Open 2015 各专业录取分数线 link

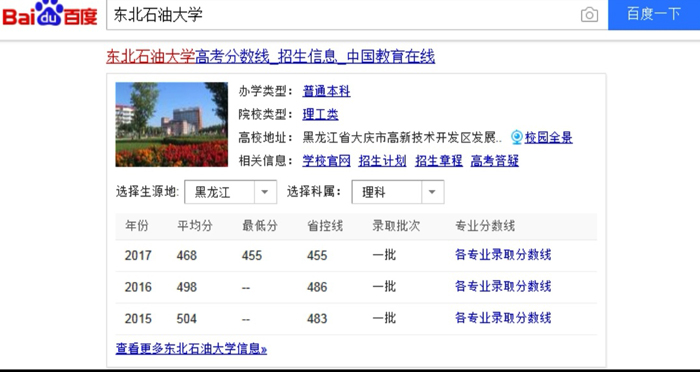[x=503, y=318]
